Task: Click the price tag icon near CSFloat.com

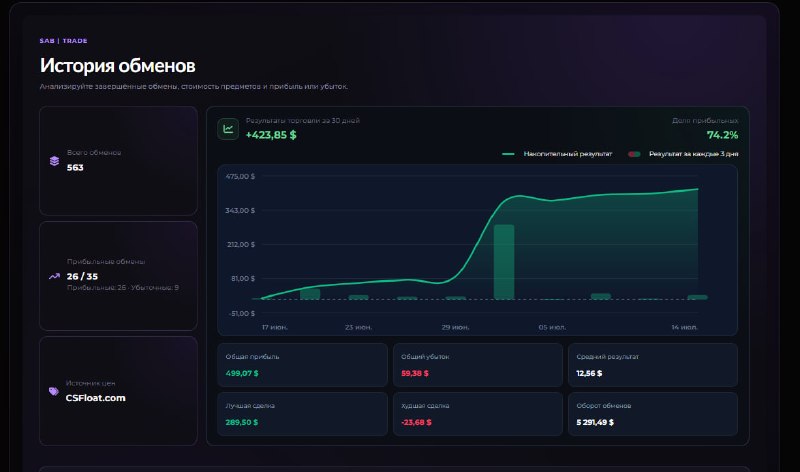Action: 54,391
